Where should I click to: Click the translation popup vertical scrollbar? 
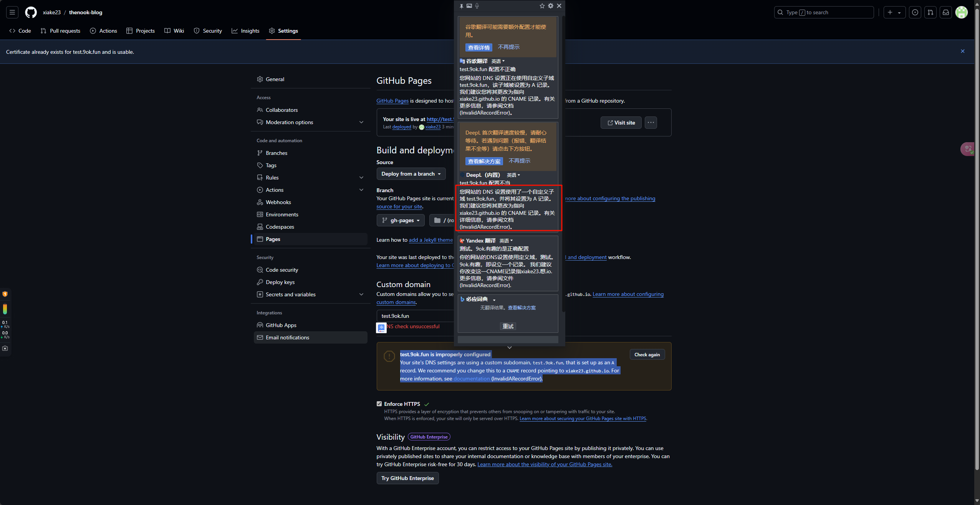click(563, 163)
